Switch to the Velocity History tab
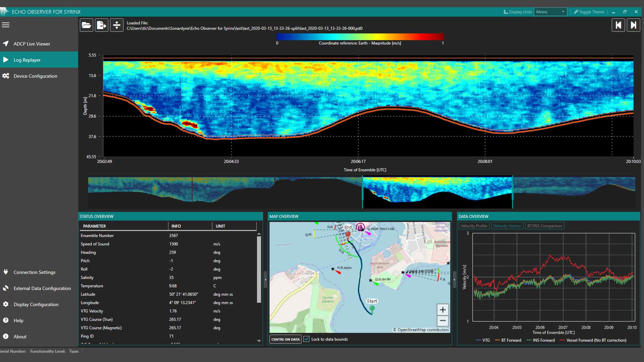 click(x=507, y=226)
